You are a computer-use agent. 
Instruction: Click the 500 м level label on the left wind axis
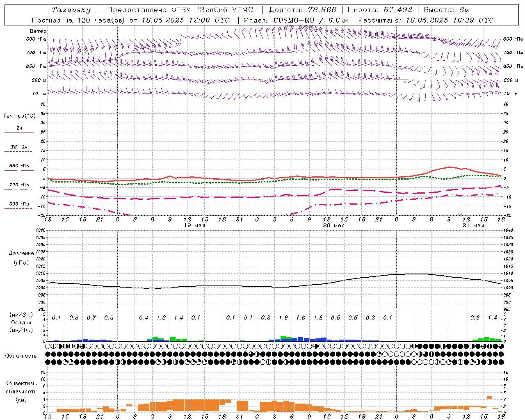pos(39,80)
